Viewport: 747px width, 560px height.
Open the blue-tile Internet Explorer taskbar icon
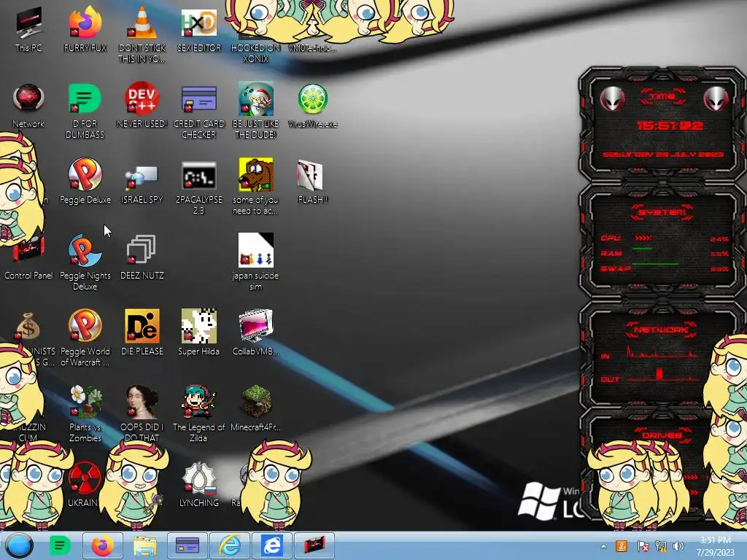272,545
